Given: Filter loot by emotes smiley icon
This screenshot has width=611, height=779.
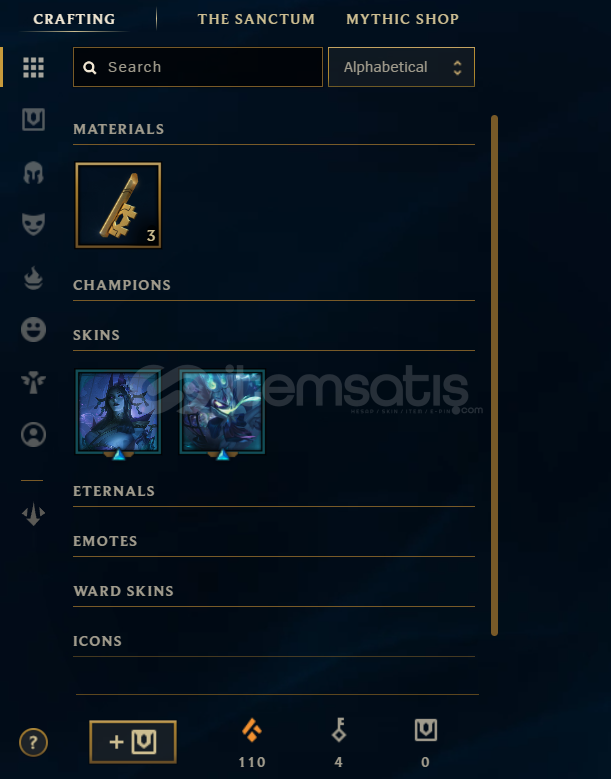Looking at the screenshot, I should pyautogui.click(x=33, y=329).
